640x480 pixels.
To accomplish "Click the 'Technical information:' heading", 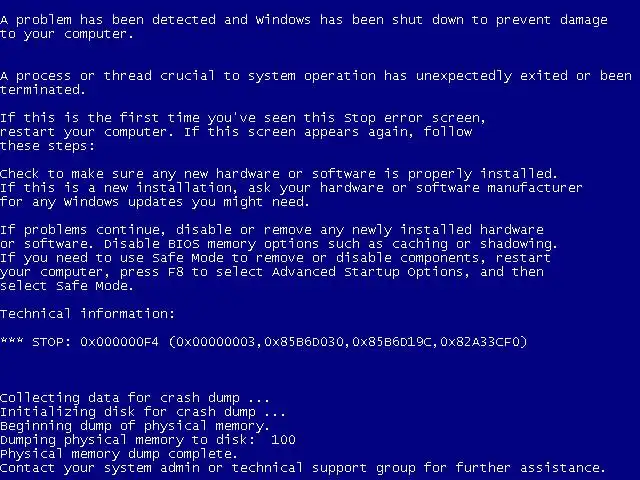I will click(x=87, y=313).
